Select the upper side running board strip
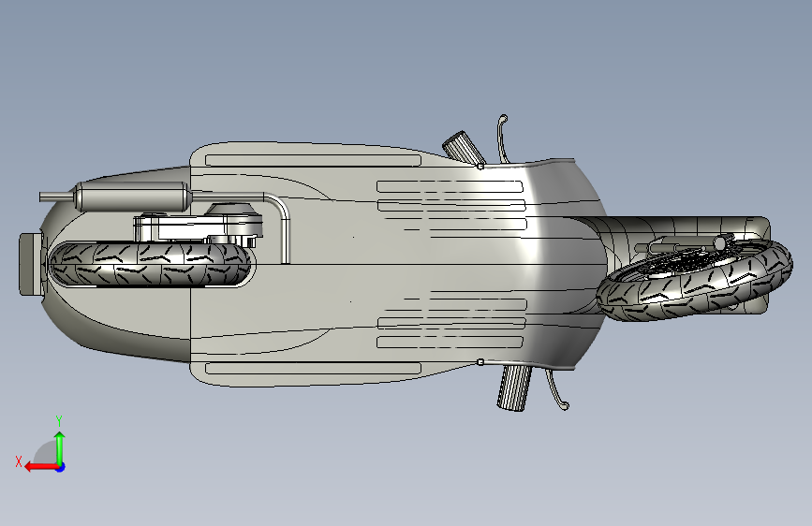Viewport: 812px width, 526px height. point(315,160)
